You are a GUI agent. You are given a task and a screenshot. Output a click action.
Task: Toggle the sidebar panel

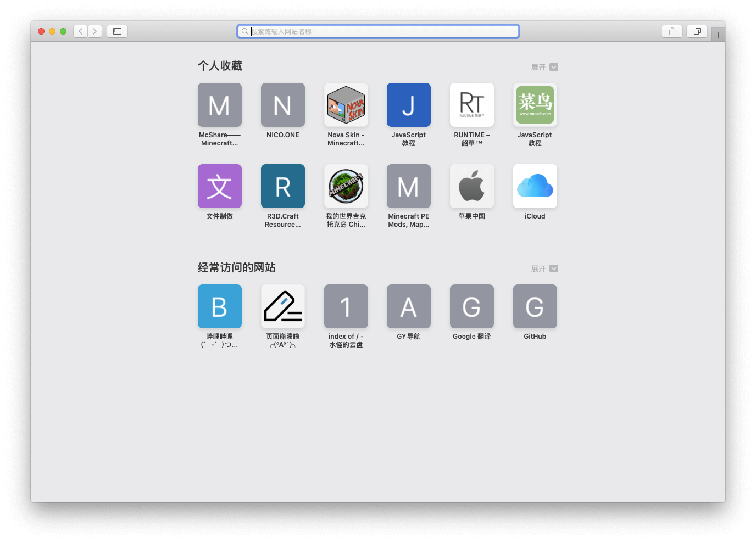pos(117,31)
